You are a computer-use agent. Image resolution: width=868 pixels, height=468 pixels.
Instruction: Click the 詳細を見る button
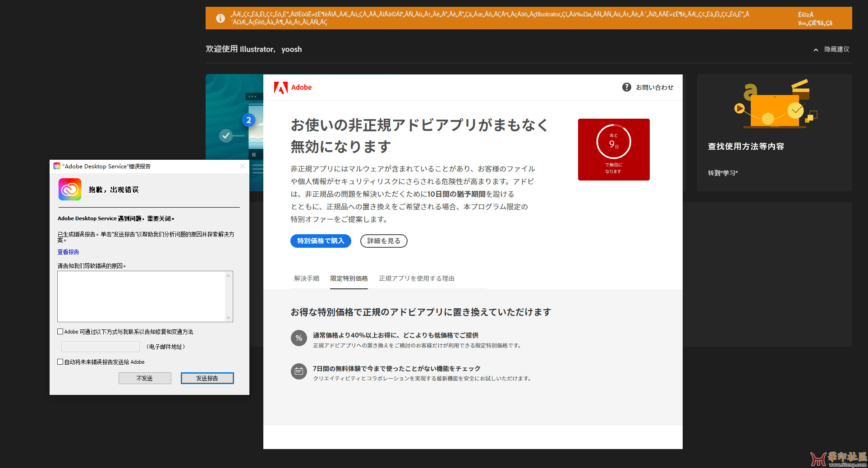click(384, 241)
